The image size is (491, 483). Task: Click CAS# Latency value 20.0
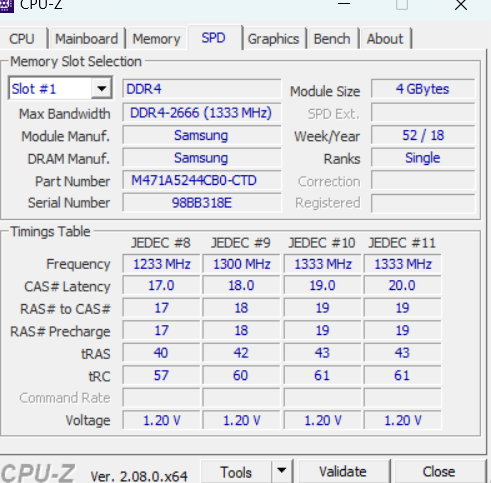click(403, 286)
